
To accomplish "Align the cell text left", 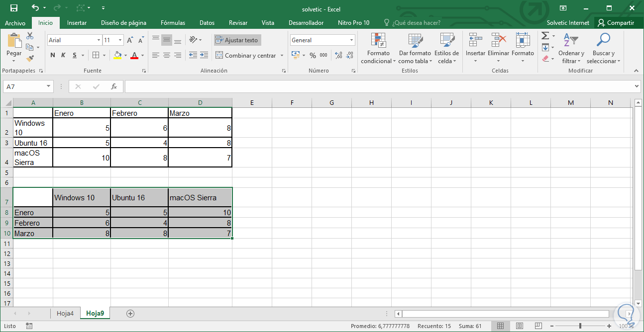I will (x=156, y=55).
